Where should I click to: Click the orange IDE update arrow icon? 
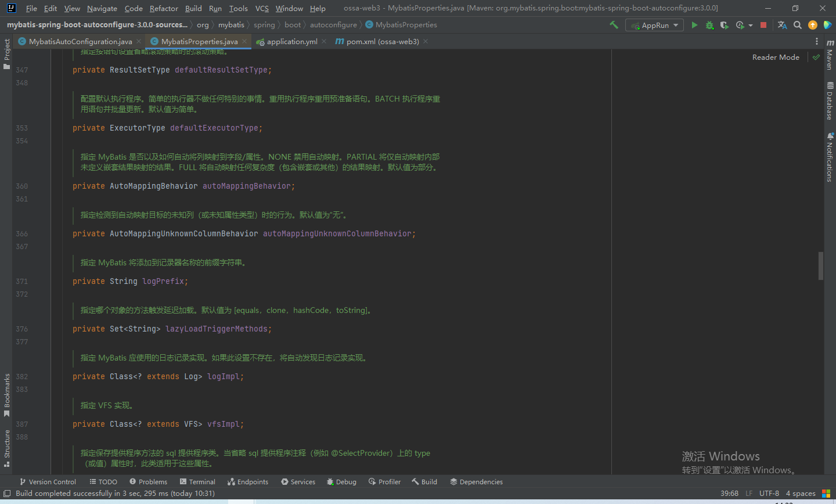coord(813,25)
